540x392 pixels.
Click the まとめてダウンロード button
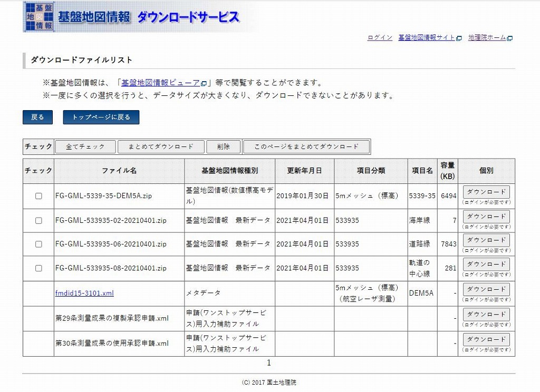tap(161, 146)
